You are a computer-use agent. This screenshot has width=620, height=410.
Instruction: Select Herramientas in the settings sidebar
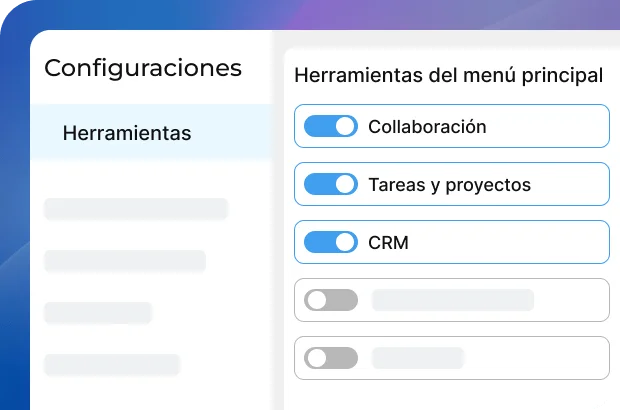pyautogui.click(x=127, y=133)
